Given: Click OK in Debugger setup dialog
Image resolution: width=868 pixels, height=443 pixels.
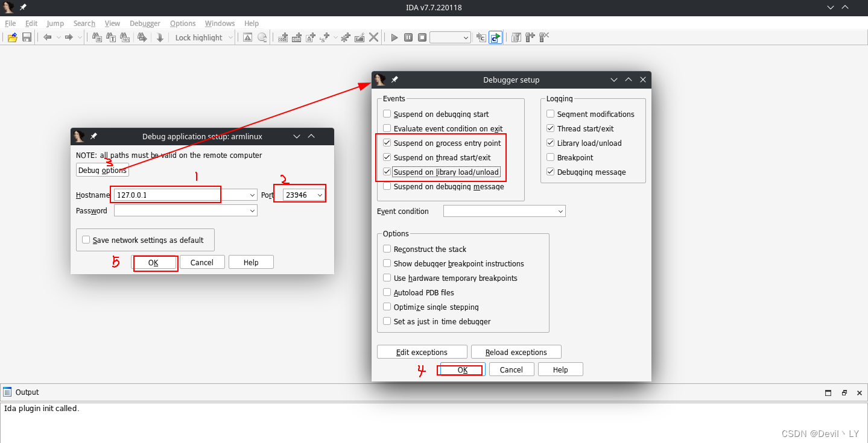Looking at the screenshot, I should click(463, 369).
